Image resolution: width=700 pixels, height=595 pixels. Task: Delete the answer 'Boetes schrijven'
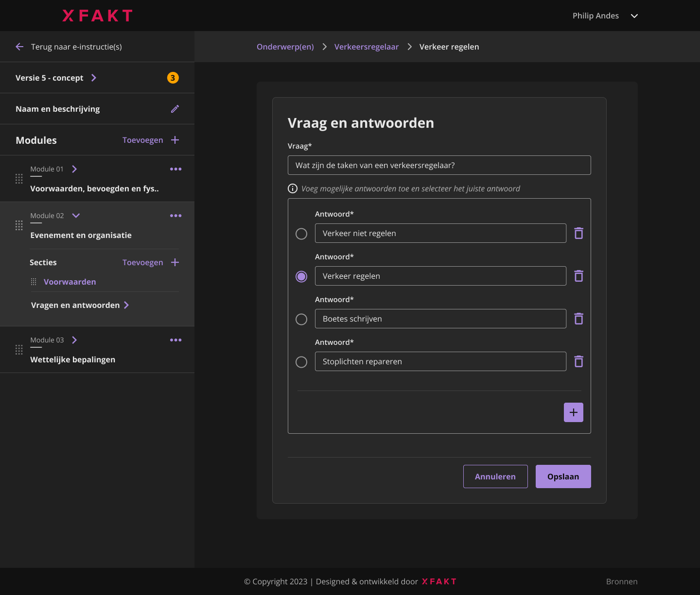click(x=578, y=319)
